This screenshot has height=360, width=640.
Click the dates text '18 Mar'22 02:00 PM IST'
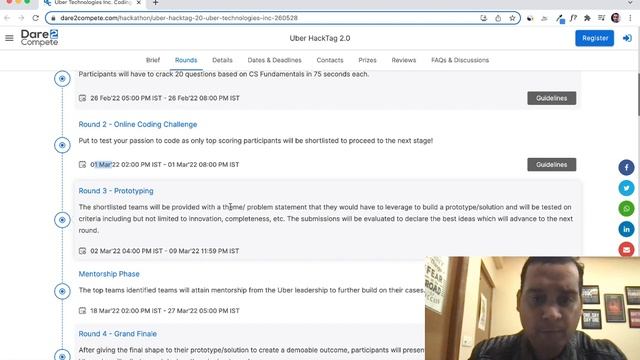pos(126,311)
